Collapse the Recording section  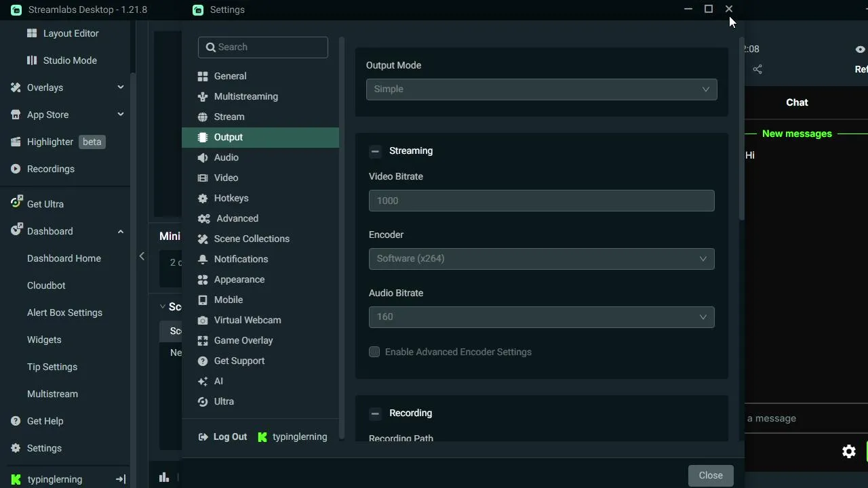click(x=375, y=413)
